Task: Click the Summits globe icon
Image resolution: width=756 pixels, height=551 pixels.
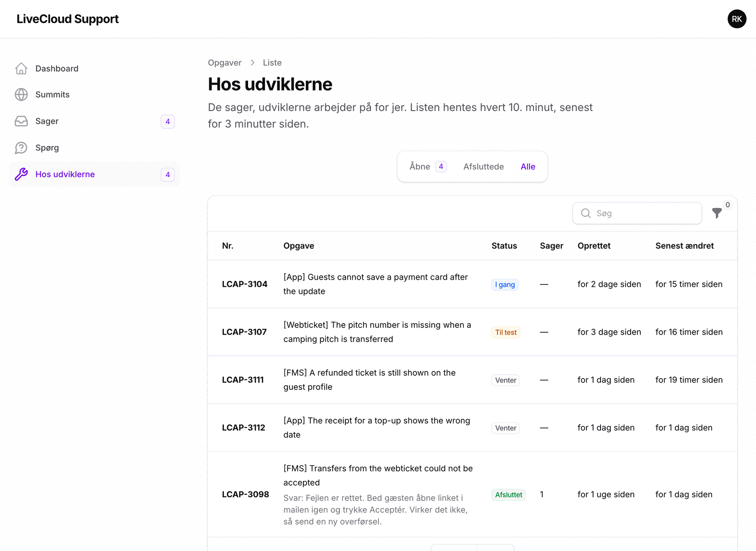Action: [x=21, y=95]
